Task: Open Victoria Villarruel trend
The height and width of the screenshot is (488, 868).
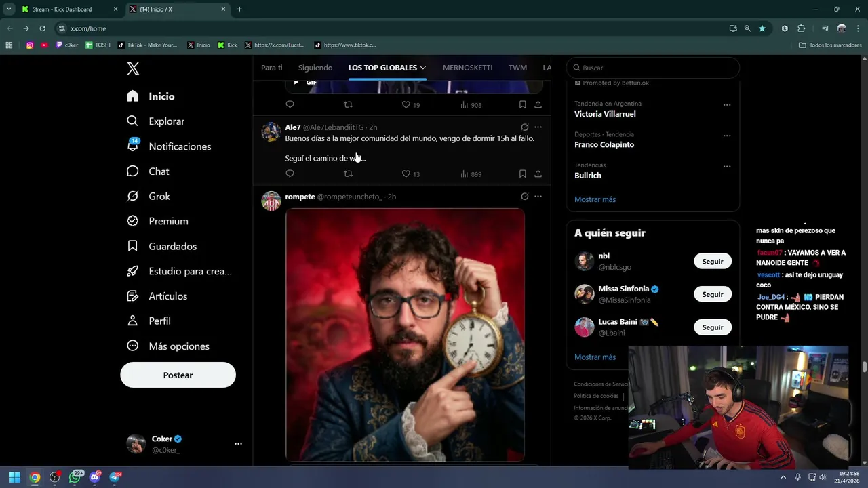Action: pyautogui.click(x=605, y=114)
